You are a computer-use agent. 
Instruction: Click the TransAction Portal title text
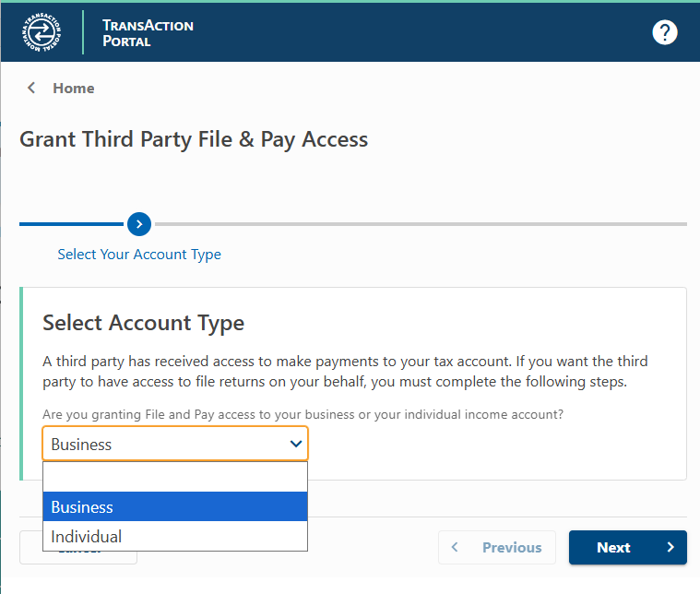[148, 32]
